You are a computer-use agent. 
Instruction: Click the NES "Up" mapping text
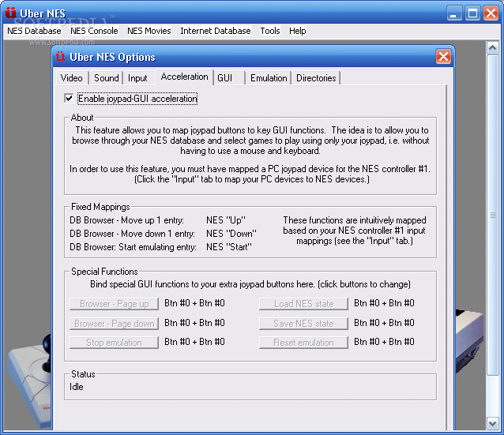tap(226, 220)
